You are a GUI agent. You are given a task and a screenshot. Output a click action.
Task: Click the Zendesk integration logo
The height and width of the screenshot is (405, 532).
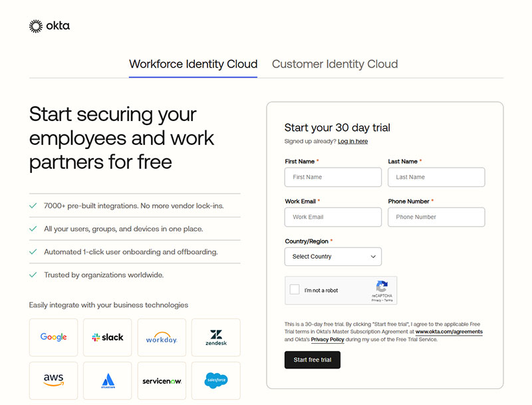pos(215,337)
